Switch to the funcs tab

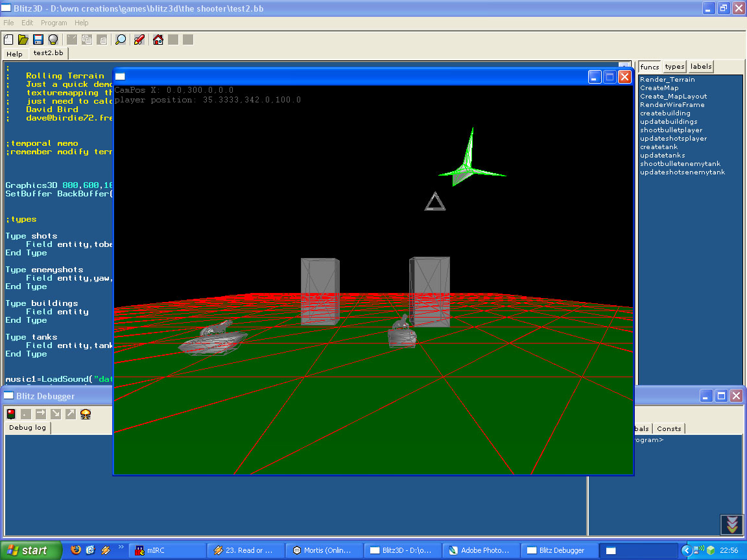tap(650, 67)
